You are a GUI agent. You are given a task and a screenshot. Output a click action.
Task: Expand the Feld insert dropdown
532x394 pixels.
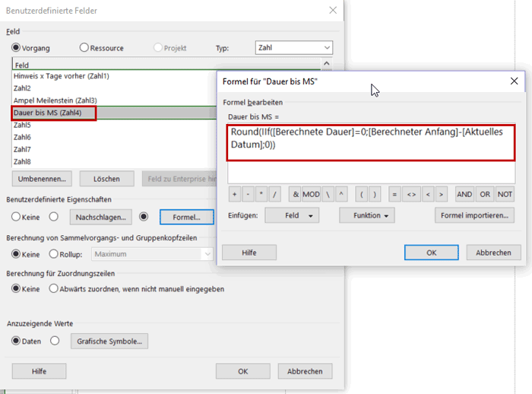click(292, 216)
